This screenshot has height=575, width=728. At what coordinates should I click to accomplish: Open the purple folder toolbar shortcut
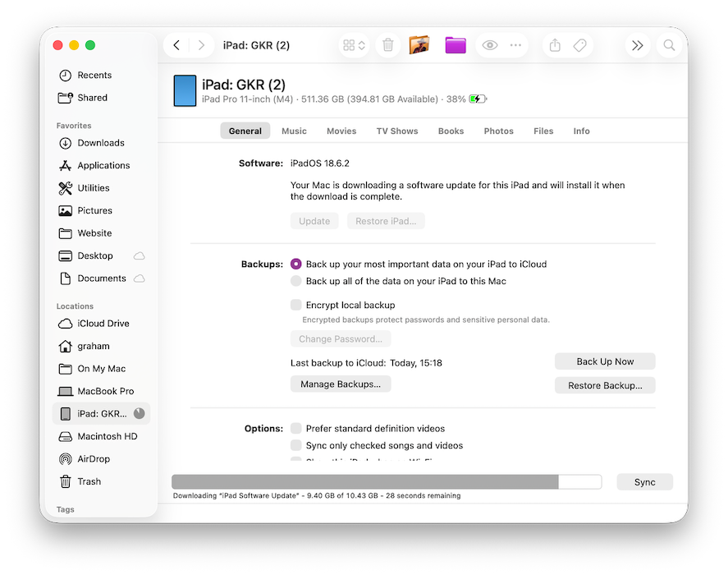point(456,45)
